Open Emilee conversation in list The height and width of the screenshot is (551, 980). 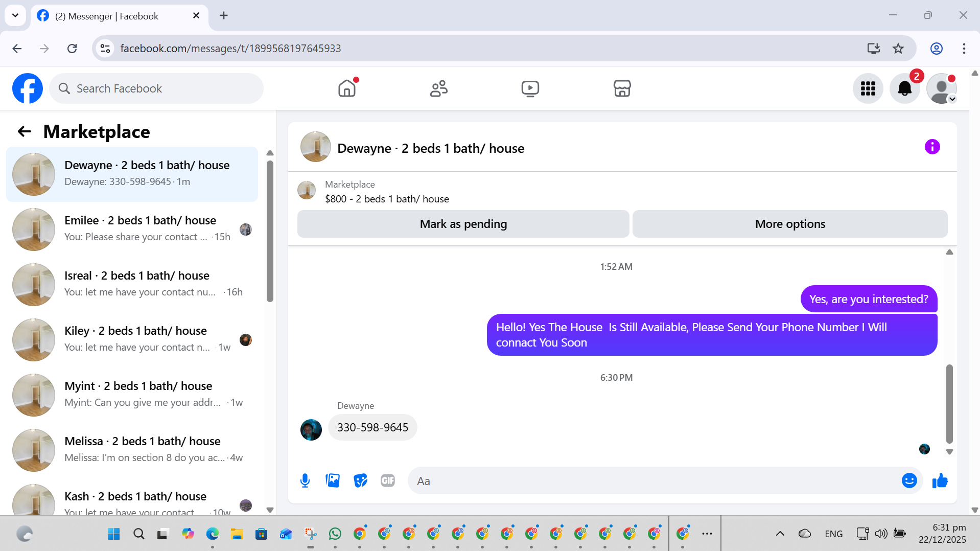pyautogui.click(x=132, y=229)
